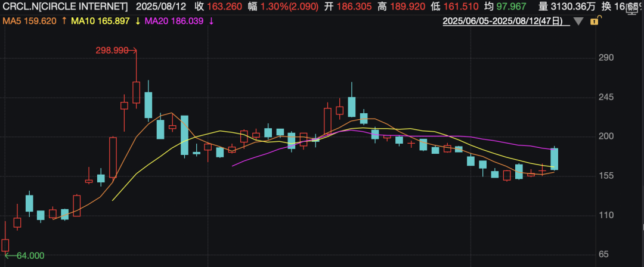Click the 290 price axis label
The height and width of the screenshot is (267, 644).
pyautogui.click(x=606, y=57)
